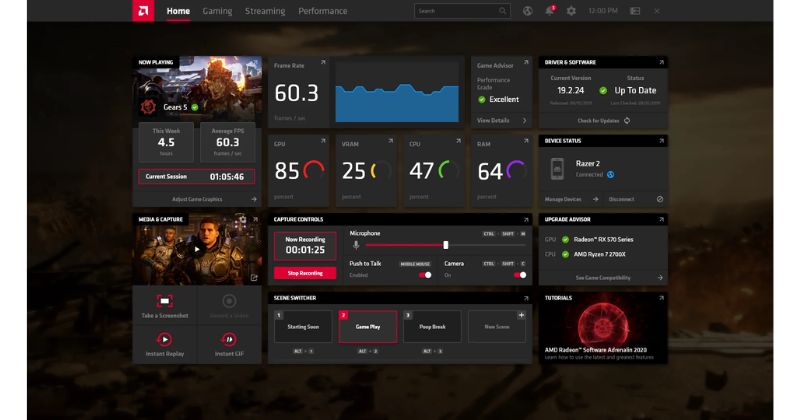800x420 pixels.
Task: Switch to the Gaming tab
Action: [x=217, y=11]
